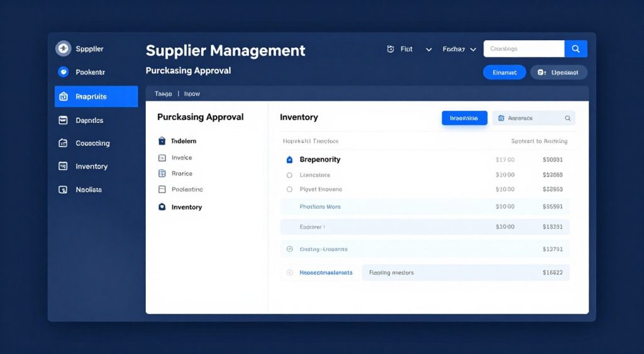The width and height of the screenshot is (644, 354).
Task: Click the Hopekstil Traeolece column header
Action: (x=311, y=141)
